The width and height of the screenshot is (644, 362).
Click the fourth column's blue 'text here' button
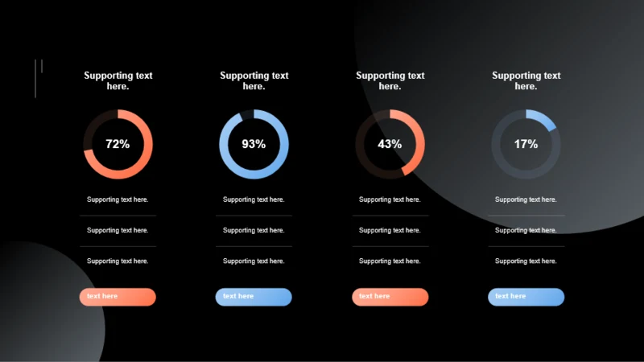(526, 297)
